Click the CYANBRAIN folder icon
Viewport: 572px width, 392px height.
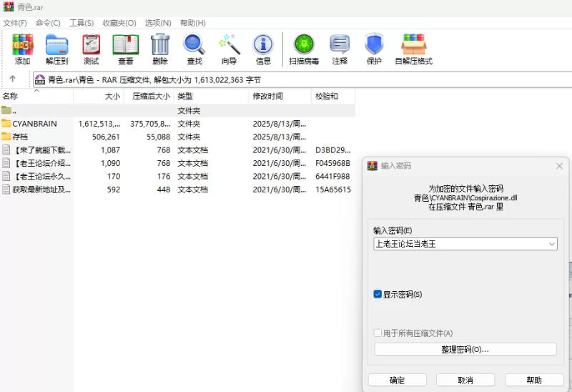point(6,123)
